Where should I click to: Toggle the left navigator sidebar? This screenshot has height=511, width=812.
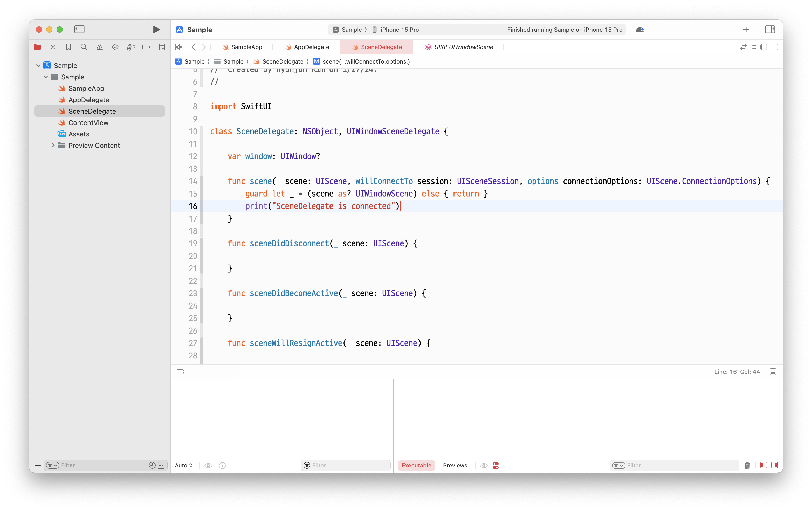click(79, 30)
